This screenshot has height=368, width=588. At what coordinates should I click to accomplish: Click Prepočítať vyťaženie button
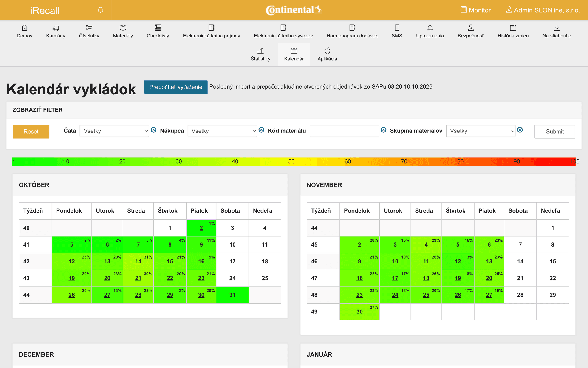coord(176,87)
